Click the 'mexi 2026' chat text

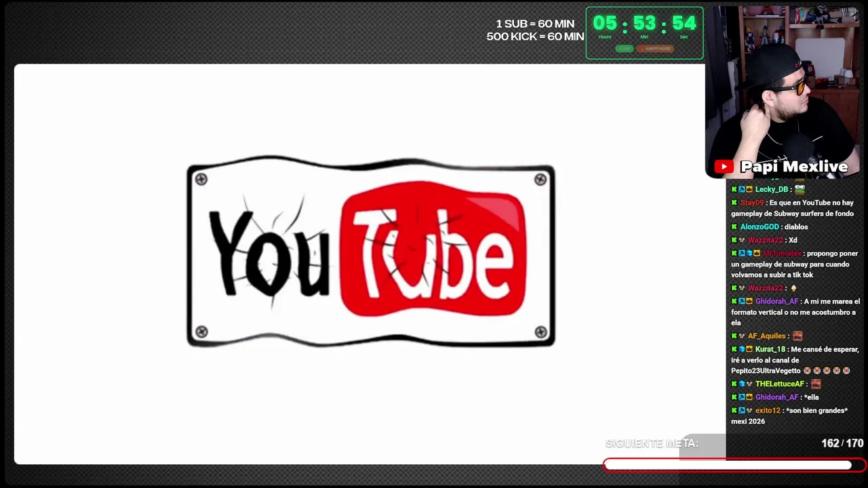tap(748, 422)
